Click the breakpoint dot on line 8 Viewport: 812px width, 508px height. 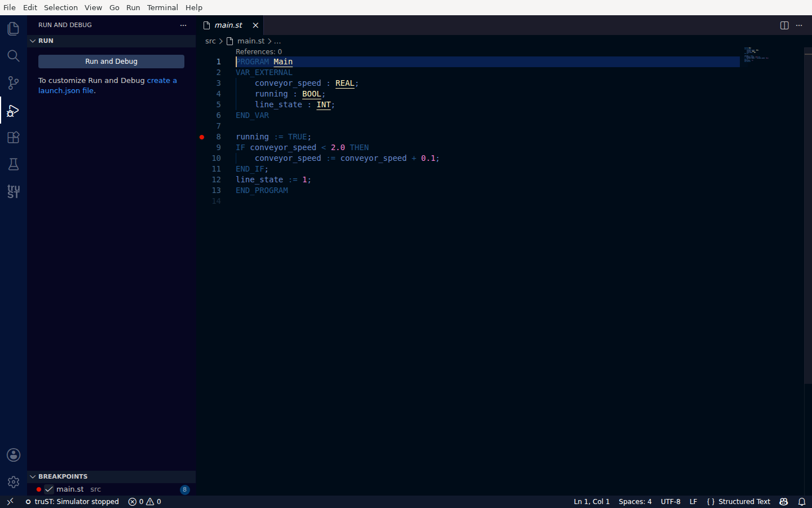(x=202, y=137)
